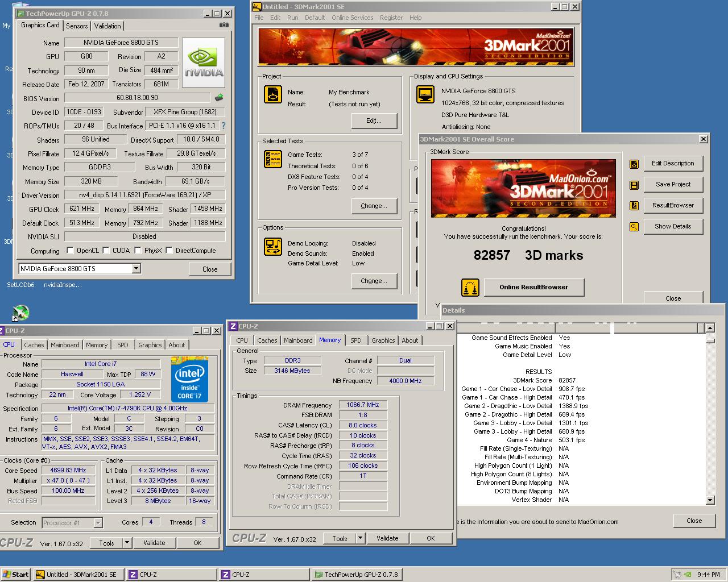The width and height of the screenshot is (728, 582).
Task: Enable the CUDA checkbox in GPU-Z
Action: click(x=106, y=250)
